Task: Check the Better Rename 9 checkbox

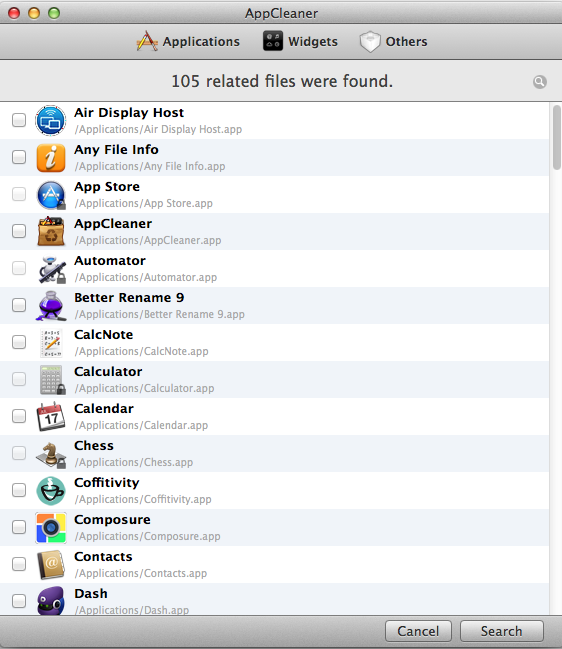Action: (x=19, y=305)
